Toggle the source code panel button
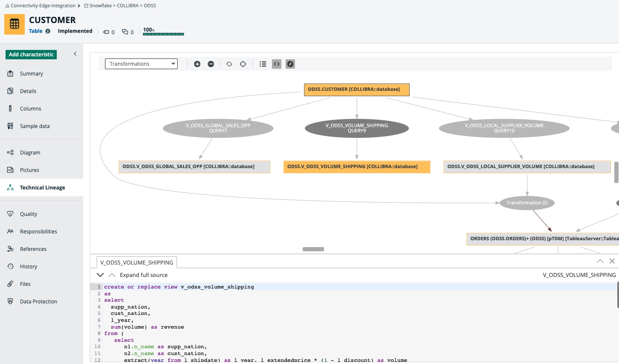The image size is (619, 364). 277,64
